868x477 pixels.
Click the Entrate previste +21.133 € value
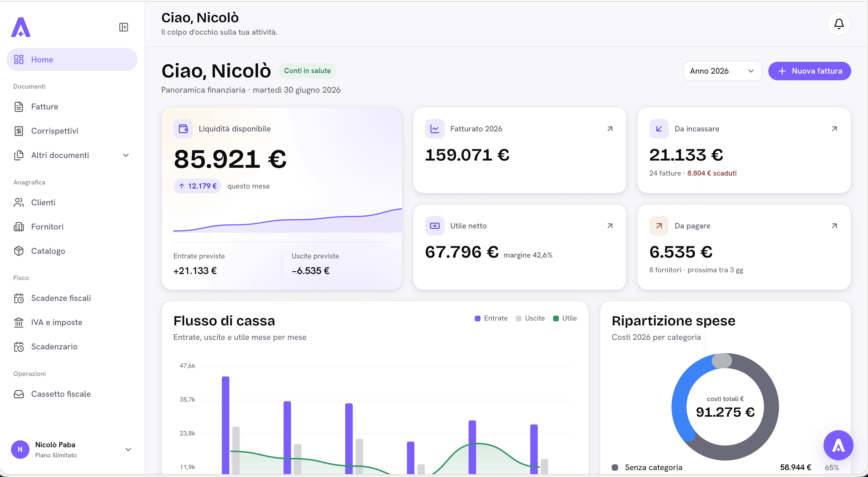195,271
